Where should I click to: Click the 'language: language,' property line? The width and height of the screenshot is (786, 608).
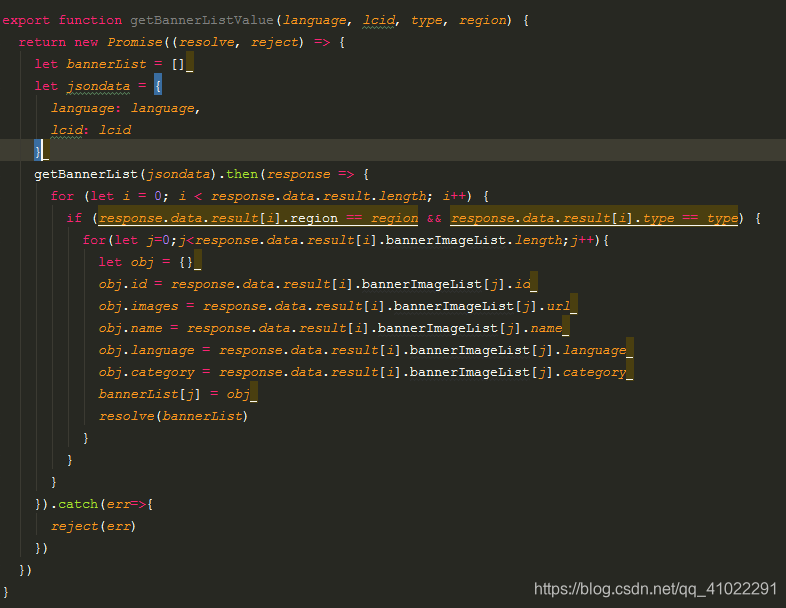(x=125, y=108)
